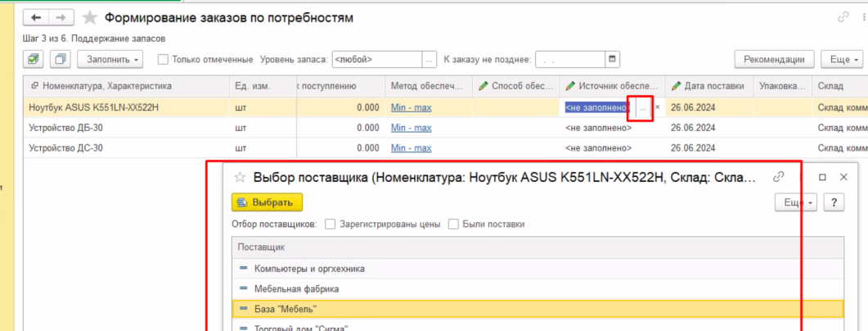Click the "Рекомендации" button

coord(774,59)
